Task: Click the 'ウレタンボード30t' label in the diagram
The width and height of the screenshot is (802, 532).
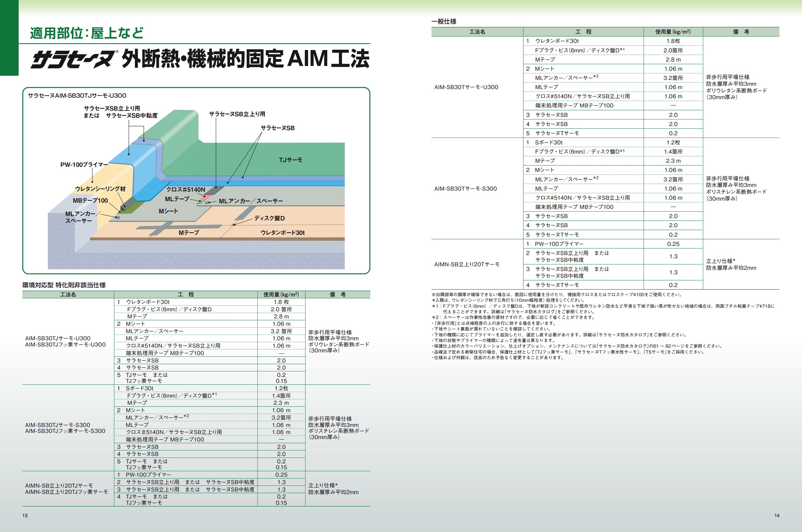Action: [x=283, y=233]
